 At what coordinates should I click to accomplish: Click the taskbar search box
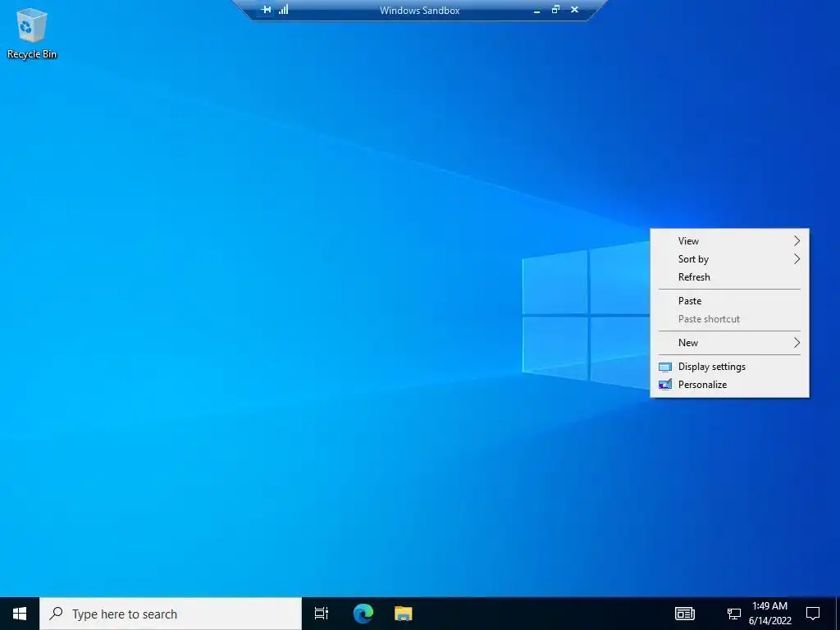pyautogui.click(x=171, y=614)
